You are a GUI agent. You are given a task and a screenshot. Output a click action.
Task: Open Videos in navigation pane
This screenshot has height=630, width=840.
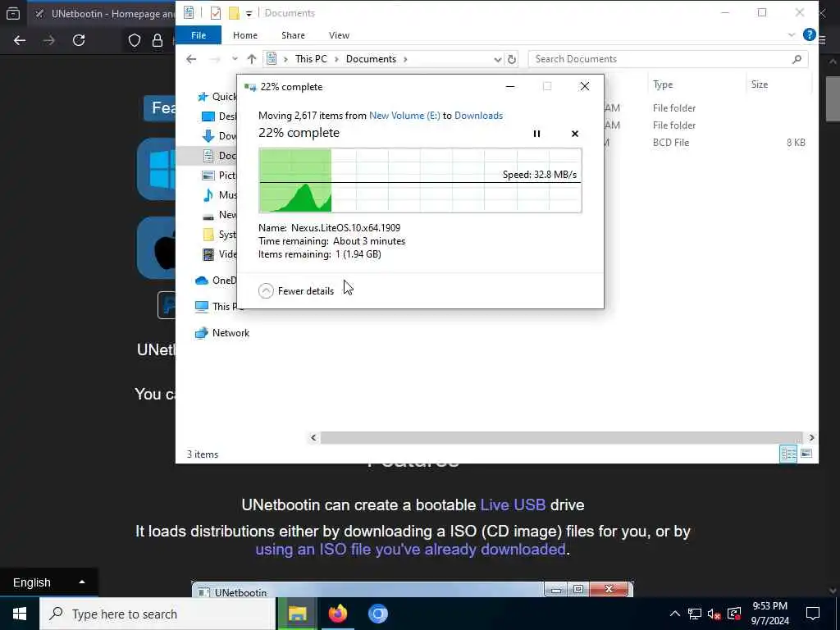219,254
